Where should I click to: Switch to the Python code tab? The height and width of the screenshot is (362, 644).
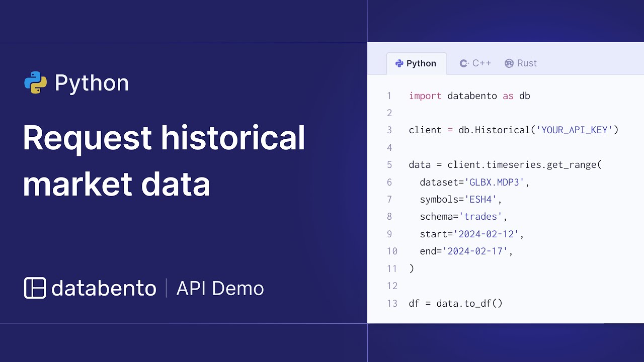pyautogui.click(x=416, y=63)
